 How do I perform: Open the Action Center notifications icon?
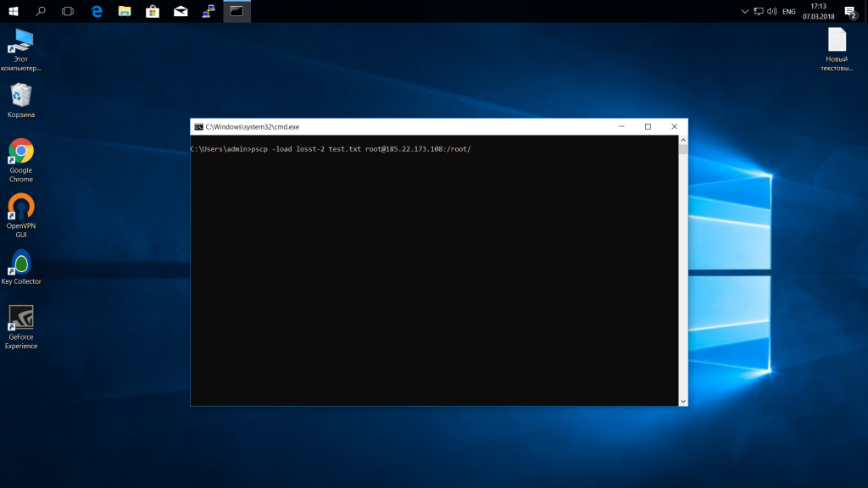[x=851, y=11]
